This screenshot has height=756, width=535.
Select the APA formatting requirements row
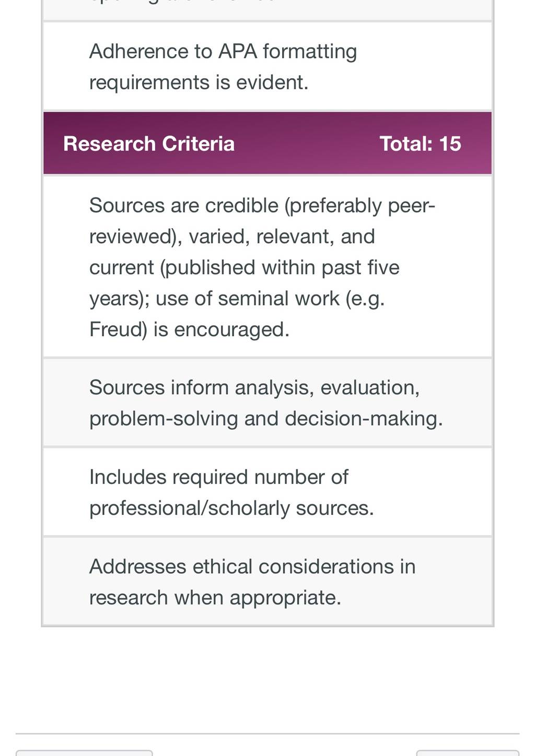[x=267, y=66]
